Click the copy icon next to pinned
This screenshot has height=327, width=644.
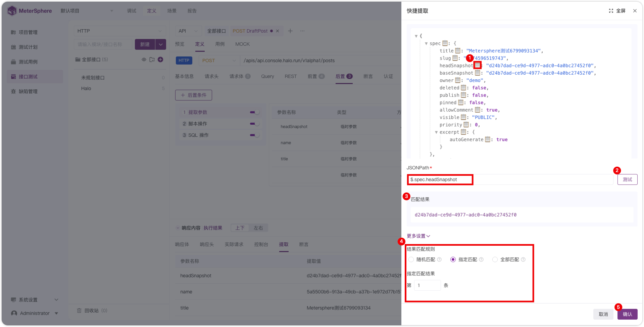461,102
